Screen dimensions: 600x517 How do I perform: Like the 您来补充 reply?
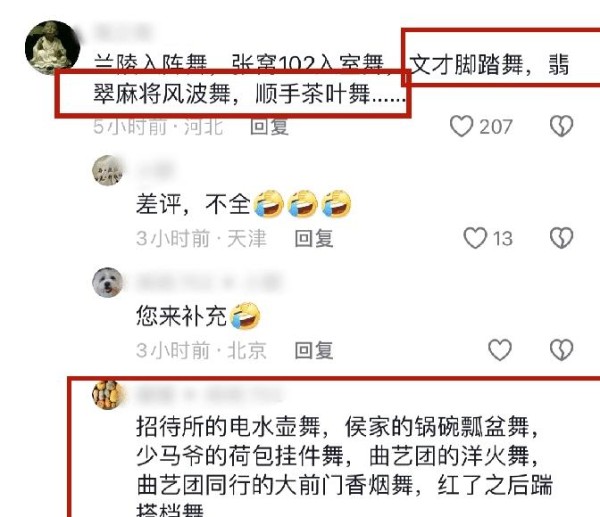[x=500, y=350]
